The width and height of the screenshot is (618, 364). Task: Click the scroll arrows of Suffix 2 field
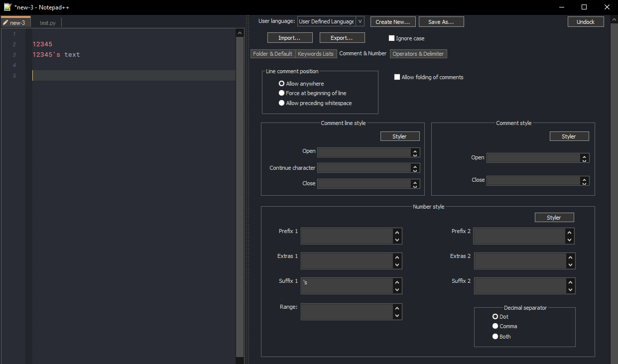click(x=570, y=286)
